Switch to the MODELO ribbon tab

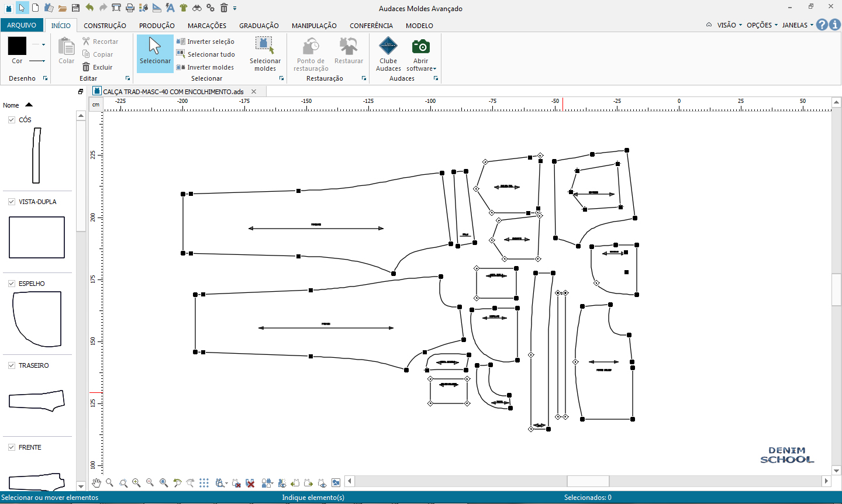(419, 26)
